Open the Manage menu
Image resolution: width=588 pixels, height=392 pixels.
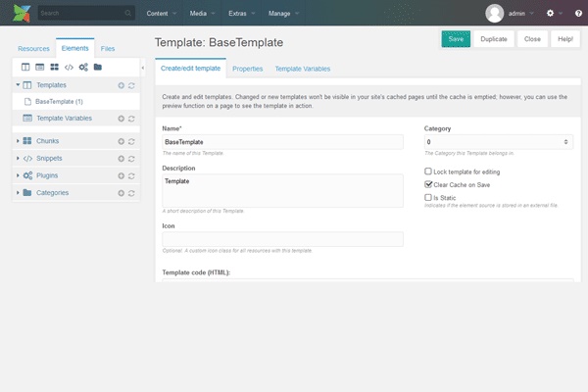[x=283, y=13]
